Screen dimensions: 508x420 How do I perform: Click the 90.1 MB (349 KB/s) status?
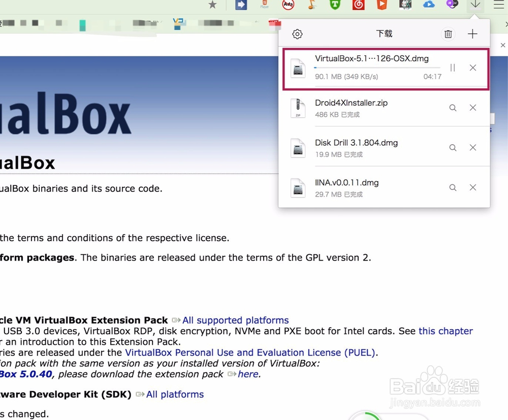click(x=346, y=77)
